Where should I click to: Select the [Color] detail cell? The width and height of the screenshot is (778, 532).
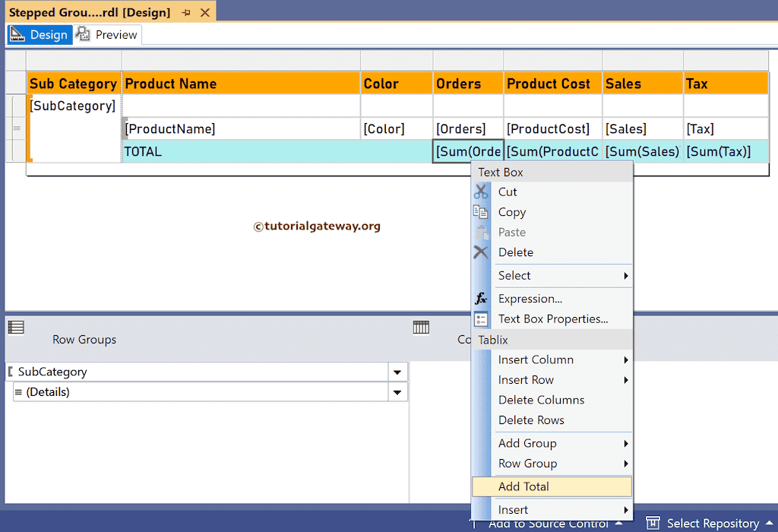[x=397, y=129]
